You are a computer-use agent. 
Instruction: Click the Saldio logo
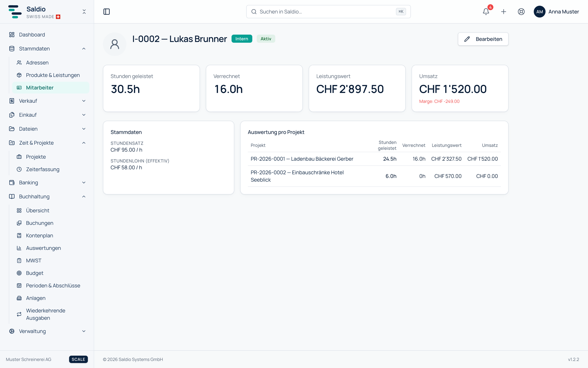click(15, 12)
